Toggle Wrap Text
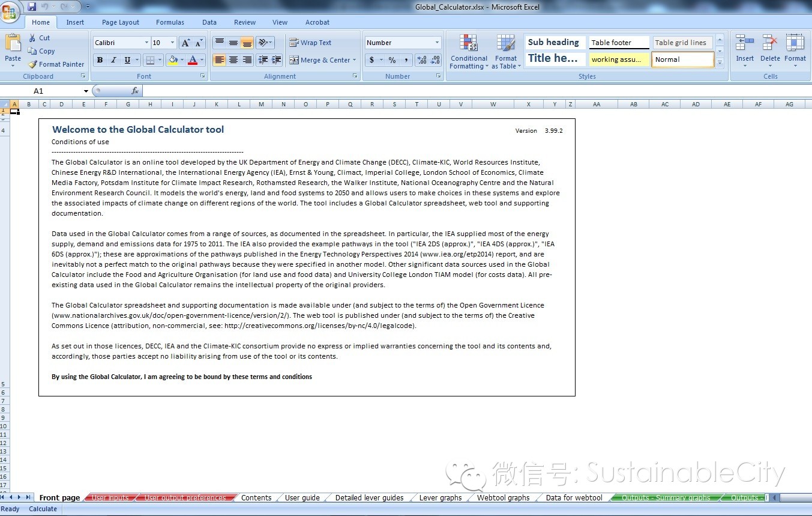This screenshot has height=516, width=812. coord(310,43)
